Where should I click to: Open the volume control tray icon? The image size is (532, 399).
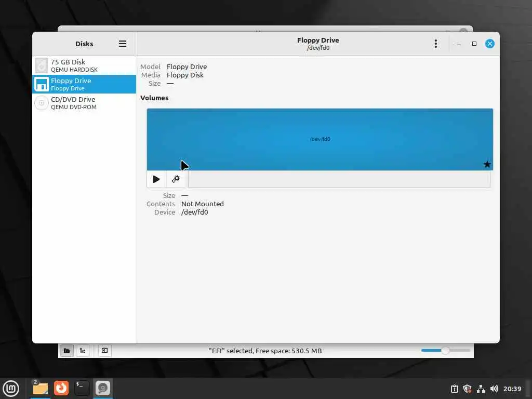click(494, 389)
